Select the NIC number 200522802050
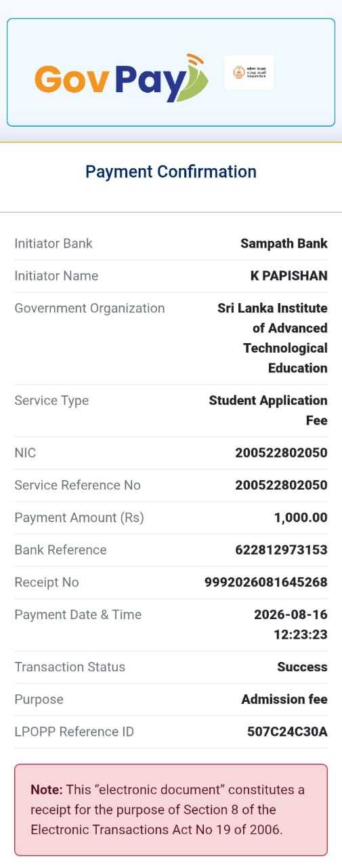Image resolution: width=342 pixels, height=868 pixels. 281,453
